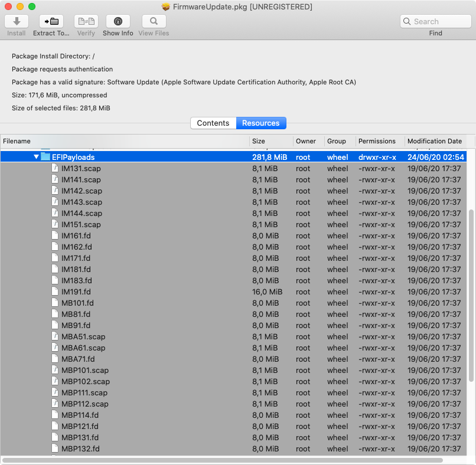Click file icon of IM191.fd

point(55,292)
